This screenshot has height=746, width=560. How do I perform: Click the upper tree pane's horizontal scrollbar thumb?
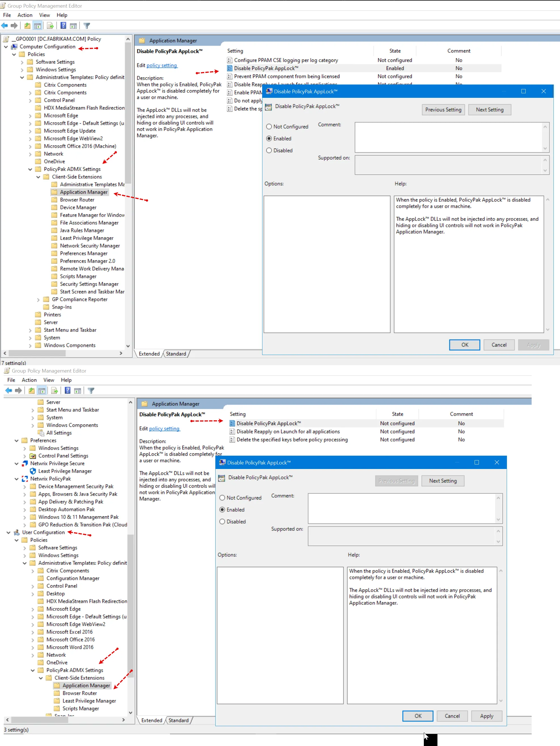click(x=37, y=353)
